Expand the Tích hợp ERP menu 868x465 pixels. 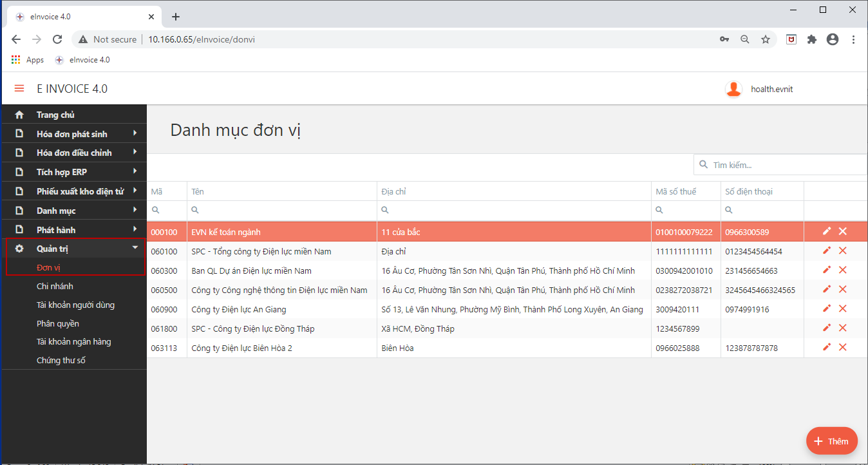(75, 172)
